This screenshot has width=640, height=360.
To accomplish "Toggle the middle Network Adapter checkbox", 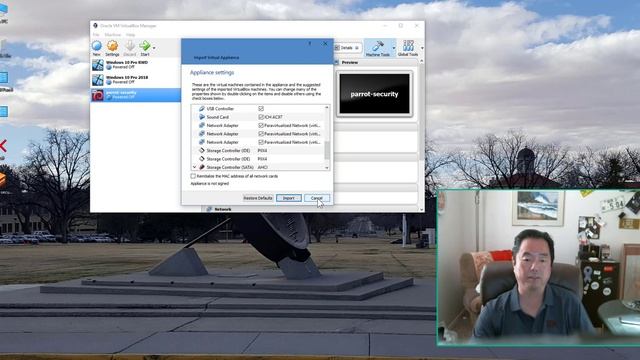I will 261,134.
